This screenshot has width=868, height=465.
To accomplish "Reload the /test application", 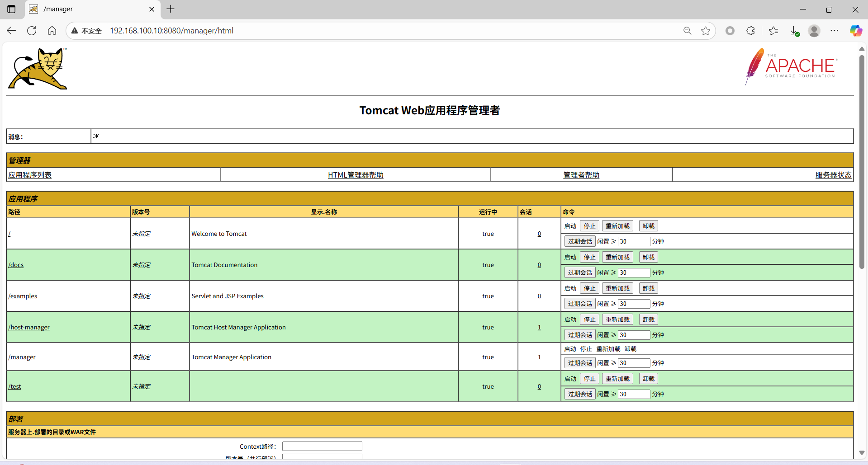I will tap(617, 379).
